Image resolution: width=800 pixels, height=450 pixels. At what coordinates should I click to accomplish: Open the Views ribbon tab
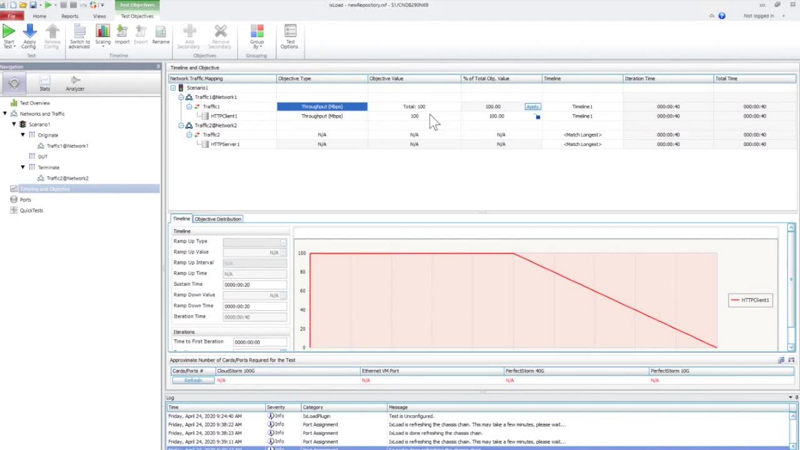click(99, 16)
